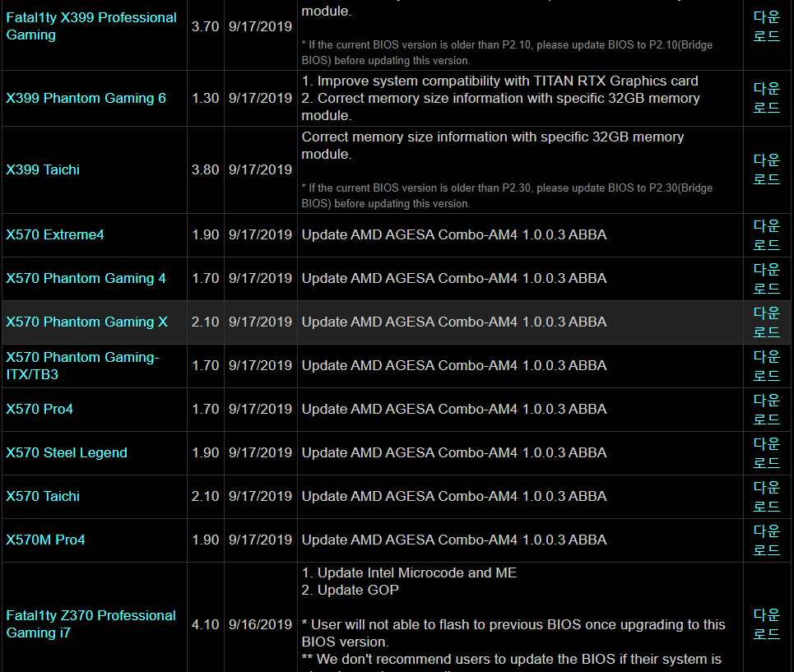Download BIOS 3.70 for Fatal1ty X399
The image size is (794, 672).
(766, 26)
